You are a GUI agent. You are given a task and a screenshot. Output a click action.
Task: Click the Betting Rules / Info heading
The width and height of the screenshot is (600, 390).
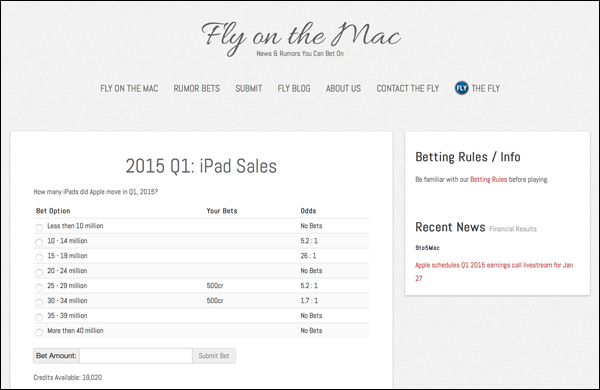click(468, 157)
